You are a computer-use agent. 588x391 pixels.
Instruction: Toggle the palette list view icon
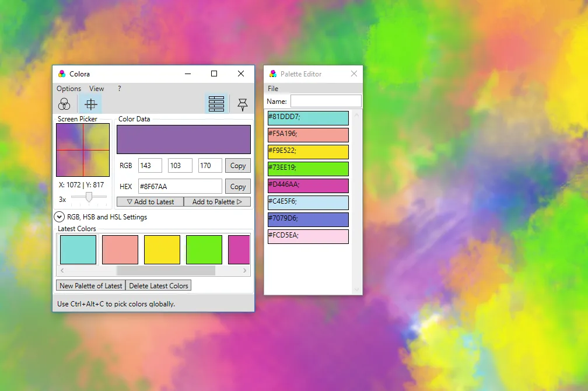[x=216, y=103]
